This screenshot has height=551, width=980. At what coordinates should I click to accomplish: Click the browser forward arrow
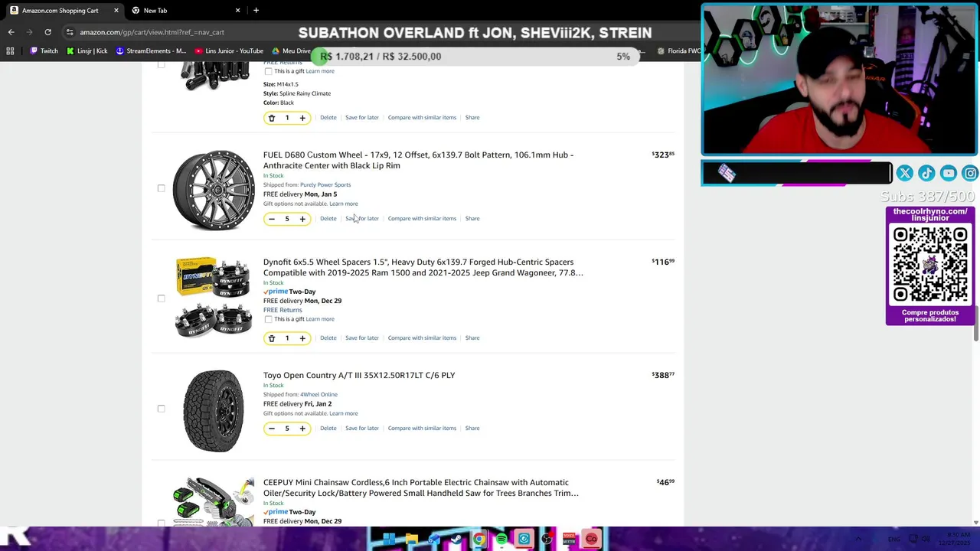(29, 32)
